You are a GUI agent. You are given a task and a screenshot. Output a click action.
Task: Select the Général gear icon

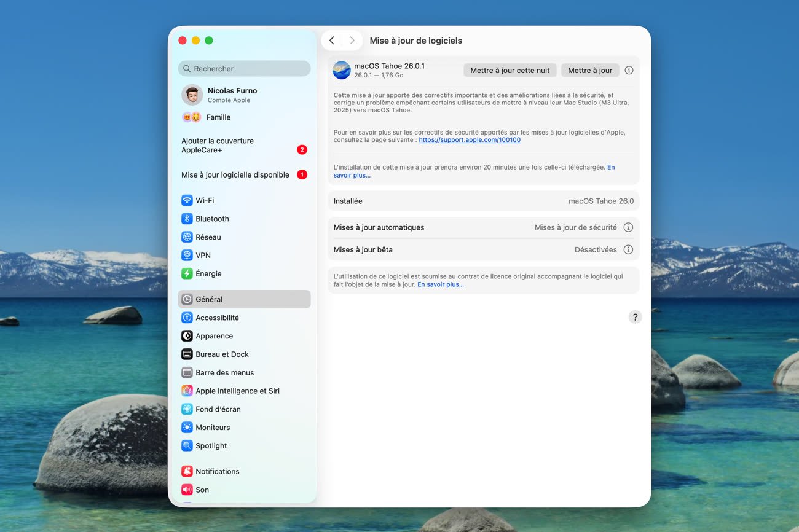pyautogui.click(x=187, y=299)
